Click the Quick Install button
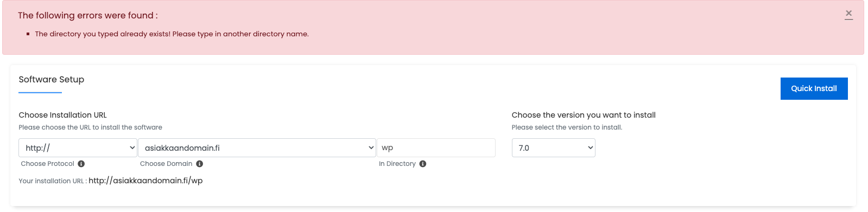This screenshot has height=212, width=868. (814, 88)
